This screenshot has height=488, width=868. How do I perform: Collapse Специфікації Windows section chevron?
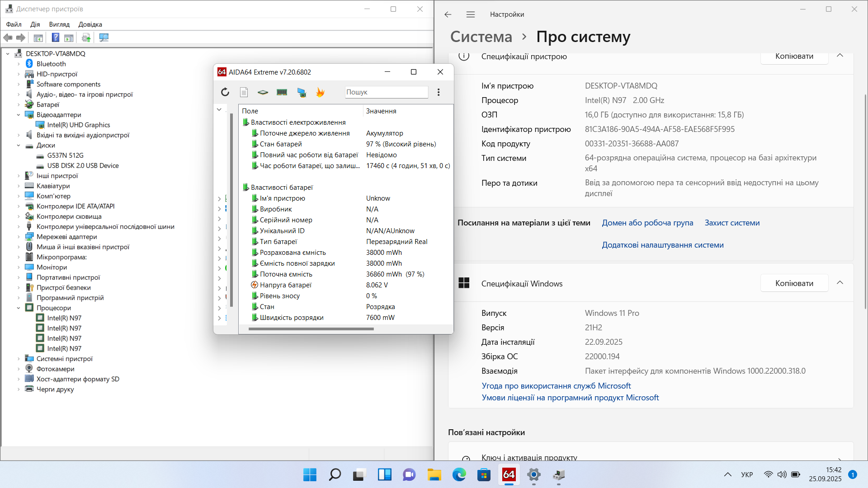pos(840,283)
